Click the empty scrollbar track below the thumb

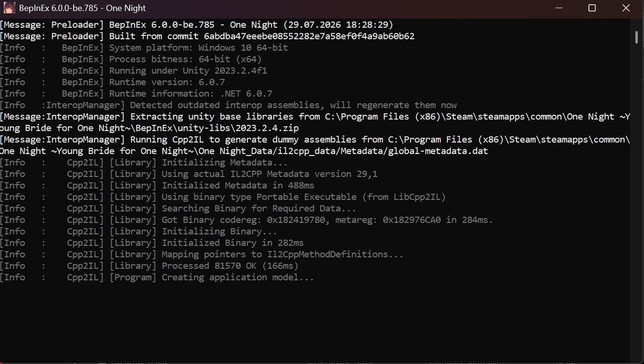click(637, 201)
